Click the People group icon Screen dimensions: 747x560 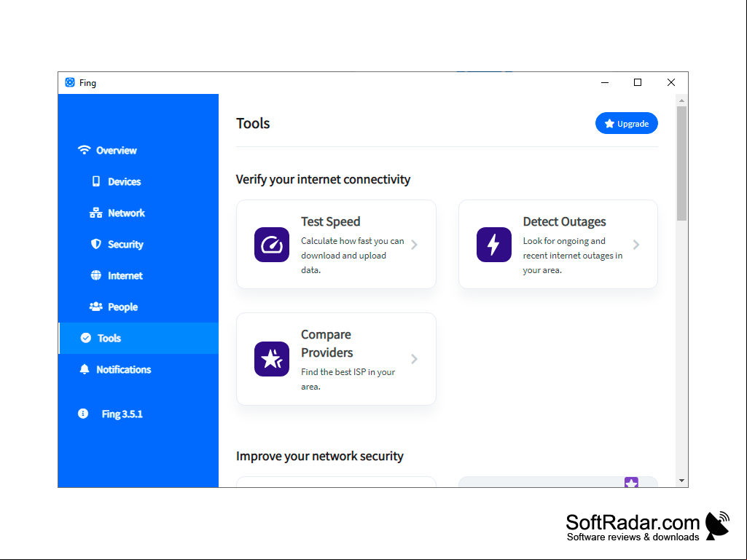[x=95, y=307]
